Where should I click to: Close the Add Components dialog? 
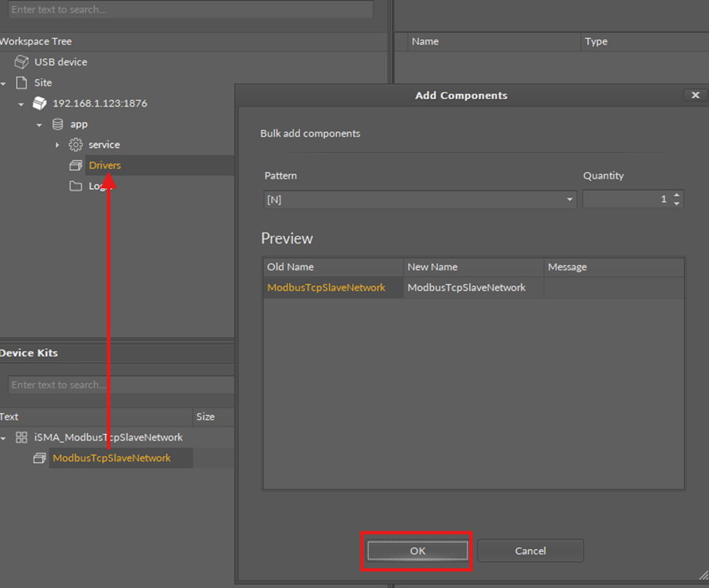coord(696,95)
